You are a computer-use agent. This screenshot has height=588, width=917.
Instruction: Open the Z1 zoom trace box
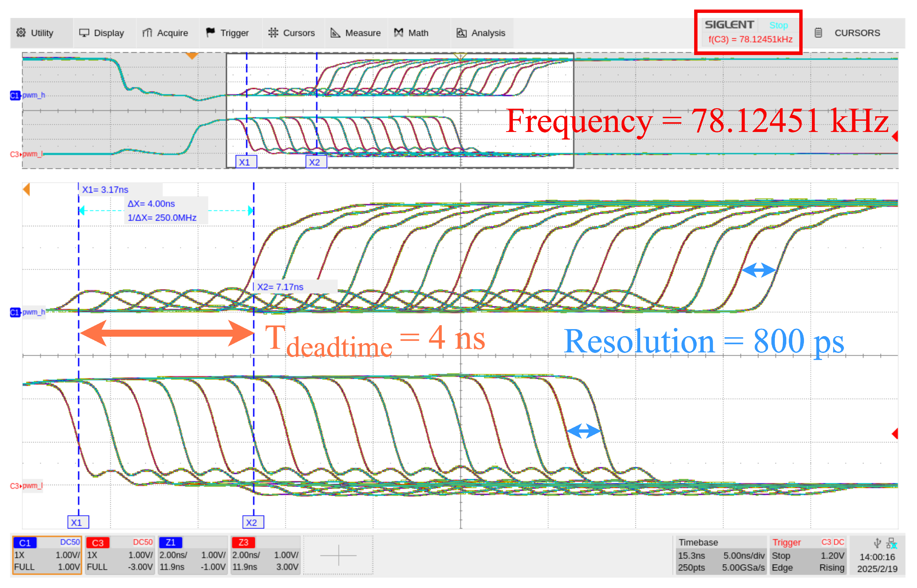coord(193,555)
